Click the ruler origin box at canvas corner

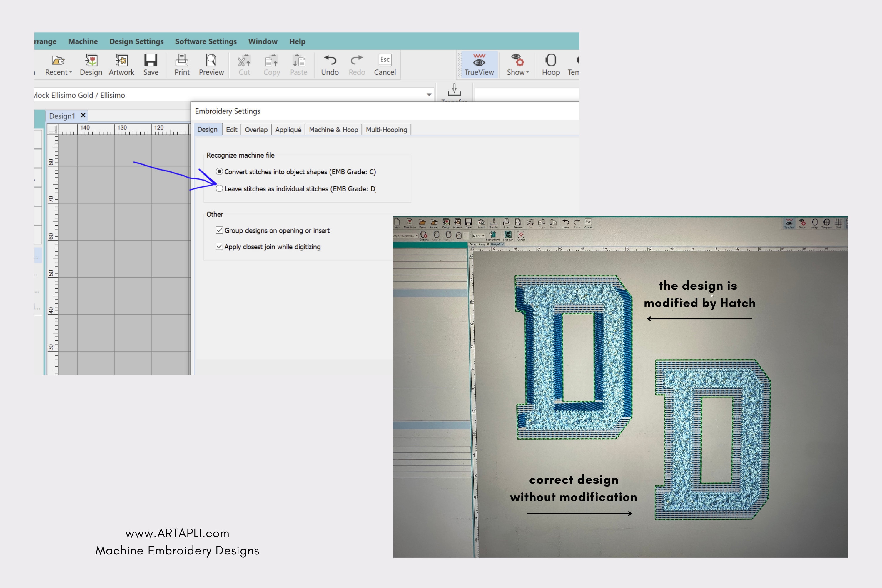53,130
